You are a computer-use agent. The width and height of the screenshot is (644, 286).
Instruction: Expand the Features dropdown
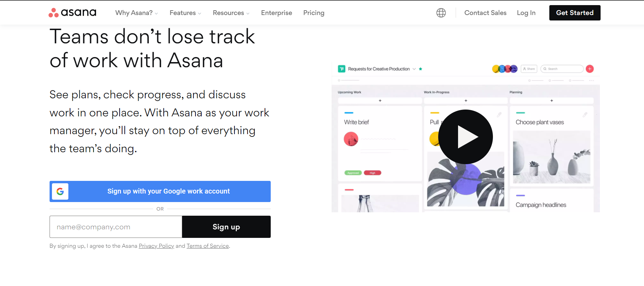(185, 13)
